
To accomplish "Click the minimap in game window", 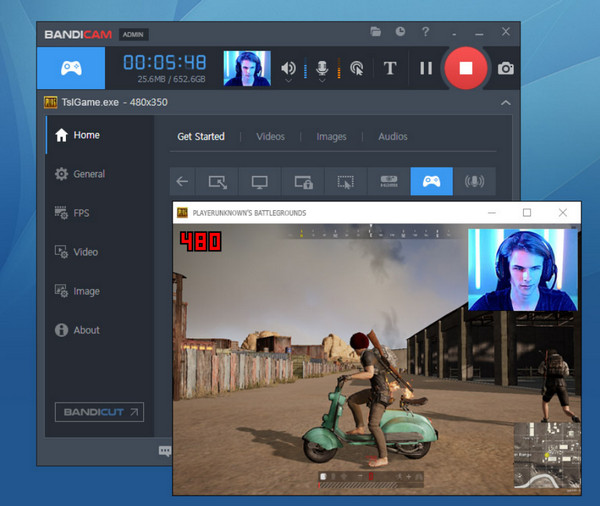I will 546,455.
